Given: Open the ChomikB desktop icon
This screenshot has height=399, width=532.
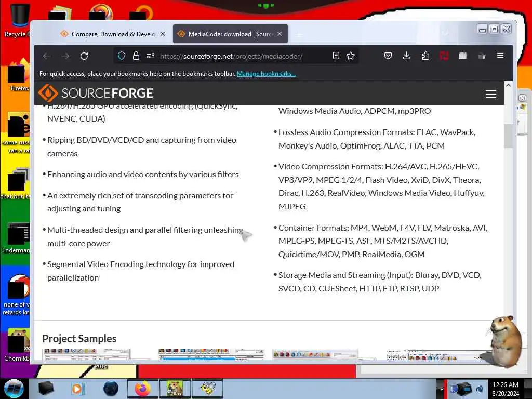Looking at the screenshot, I should (16, 344).
